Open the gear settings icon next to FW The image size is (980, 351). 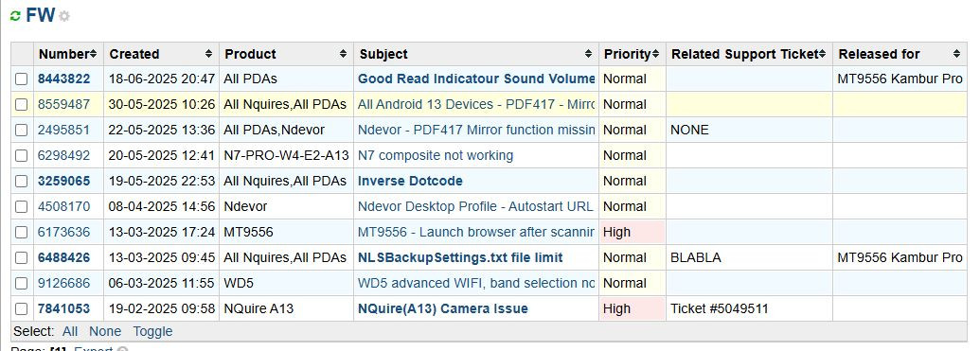[x=63, y=17]
